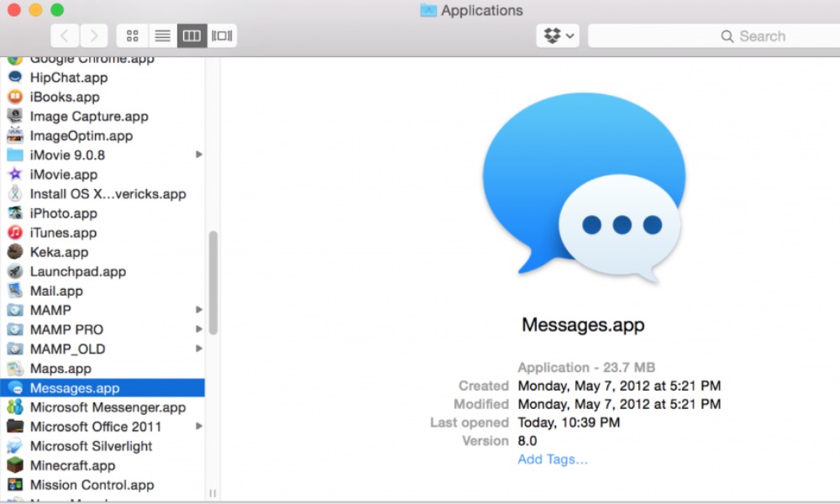Click the ImageOptim app icon

(15, 135)
